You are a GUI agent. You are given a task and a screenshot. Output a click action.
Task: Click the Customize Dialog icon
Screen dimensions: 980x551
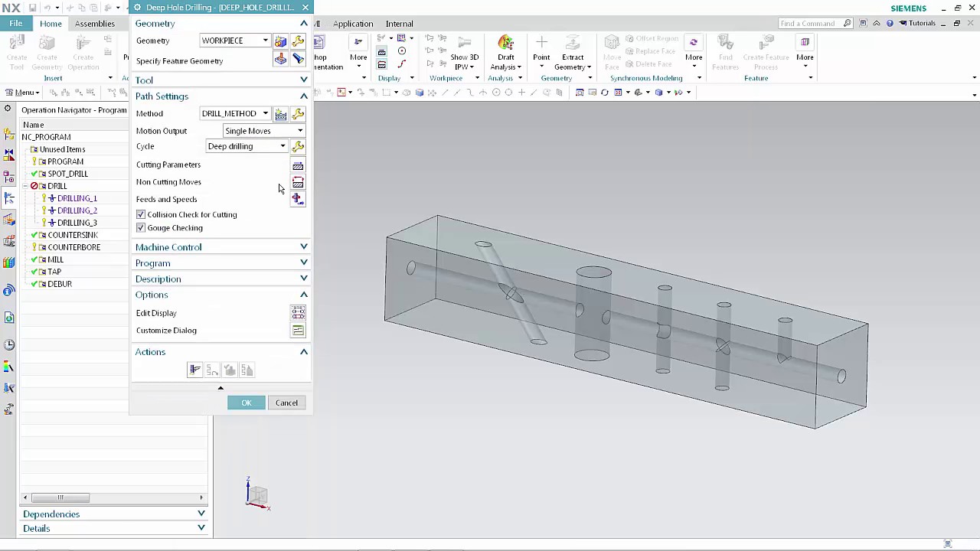point(298,331)
